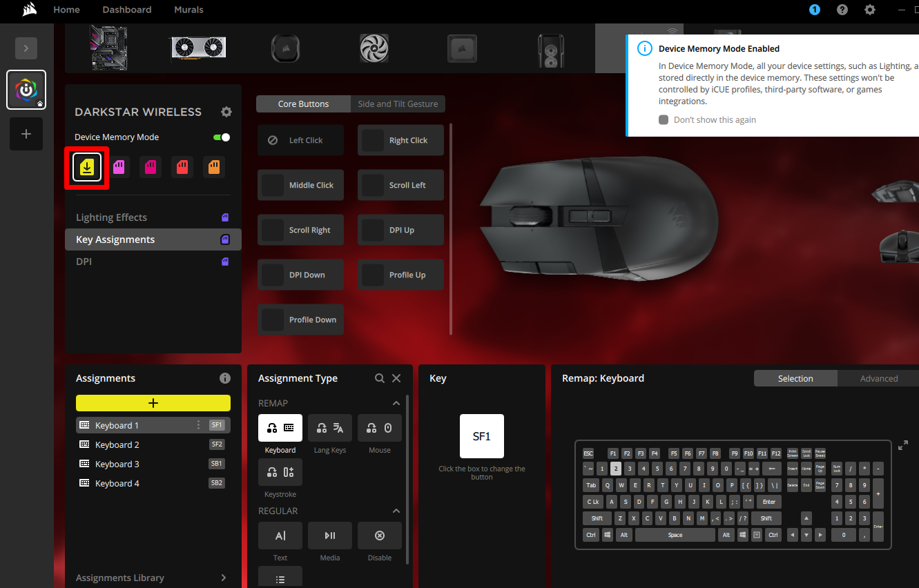Image resolution: width=919 pixels, height=588 pixels.
Task: Open search in the Assignment Type panel
Action: point(379,378)
